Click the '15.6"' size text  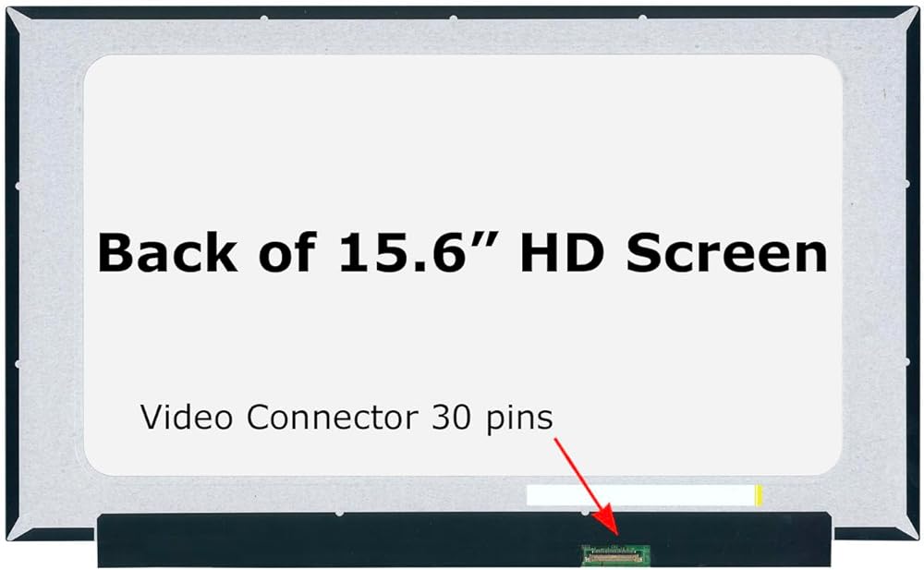pyautogui.click(x=419, y=252)
